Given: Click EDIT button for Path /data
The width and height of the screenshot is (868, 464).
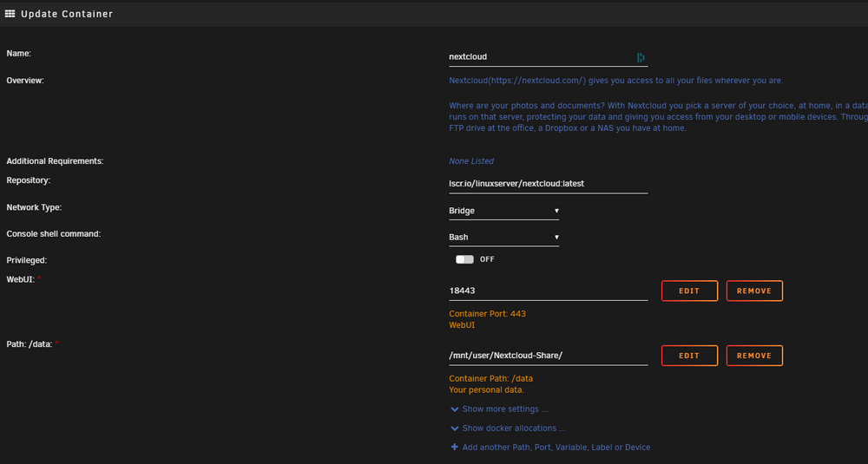Looking at the screenshot, I should [689, 356].
